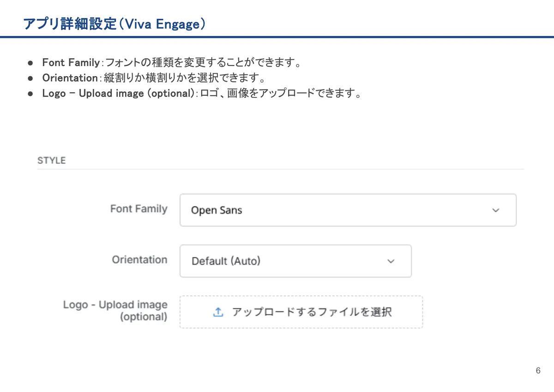
Task: Click the page number 6
Action: (538, 371)
